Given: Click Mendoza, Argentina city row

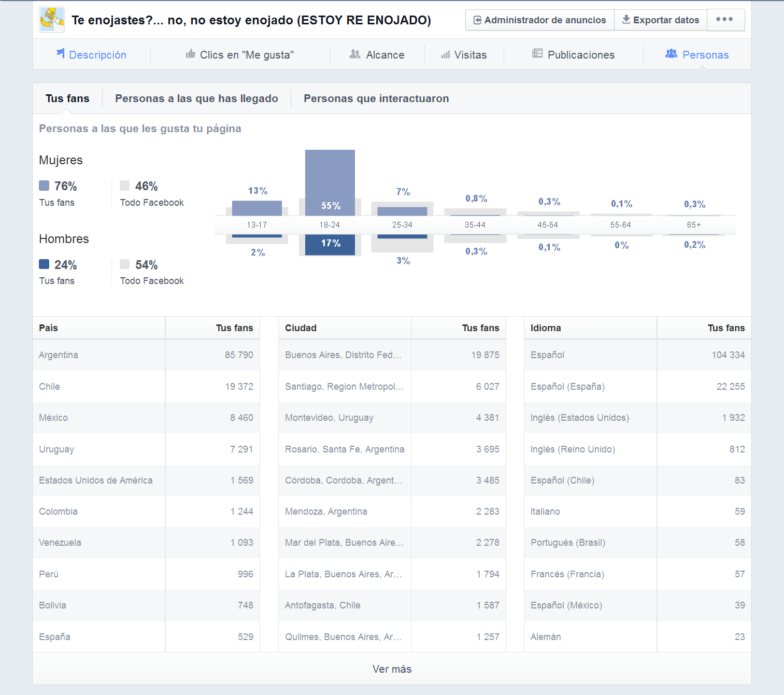Looking at the screenshot, I should click(392, 512).
